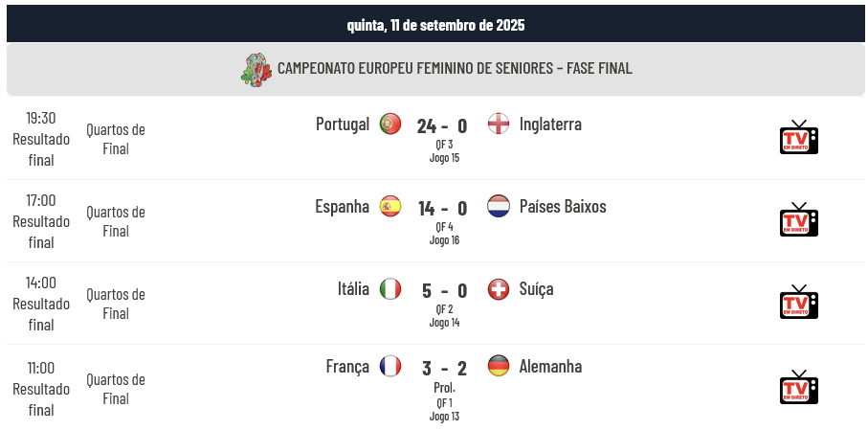The width and height of the screenshot is (868, 430).
Task: Open TV em direto for Itália vs Suíça
Action: [798, 302]
